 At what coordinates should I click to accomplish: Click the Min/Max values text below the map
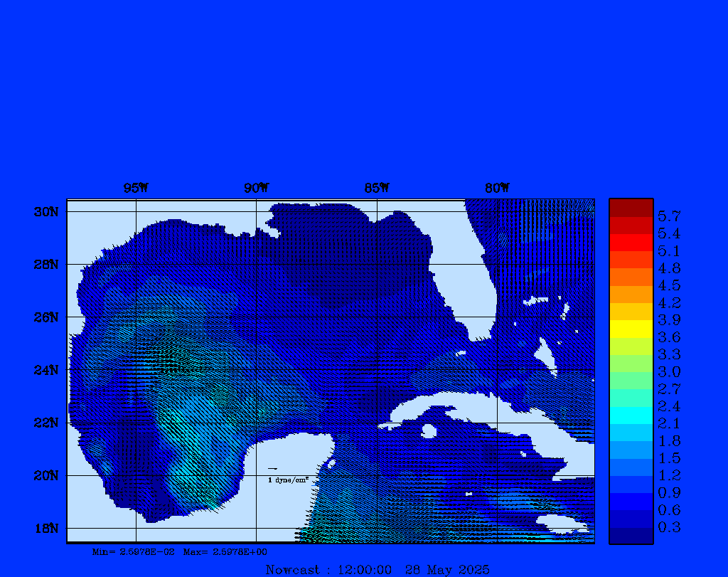[x=180, y=551]
